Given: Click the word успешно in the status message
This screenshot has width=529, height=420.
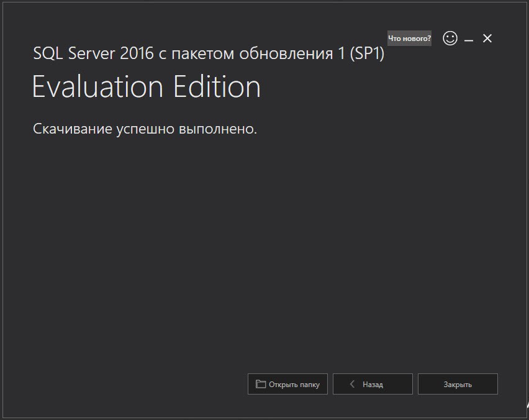Looking at the screenshot, I should click(146, 129).
